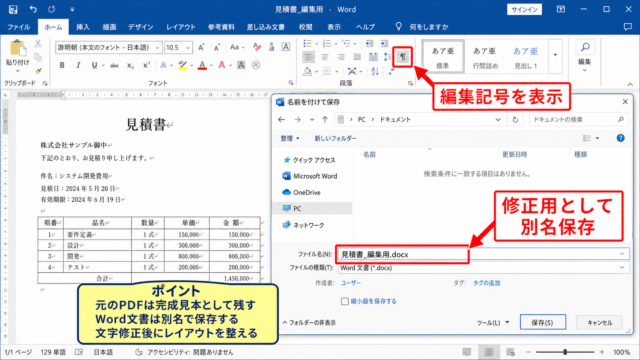Screen dimensions: 640x360
Task: Click the 保存(S) button
Action: point(542,322)
